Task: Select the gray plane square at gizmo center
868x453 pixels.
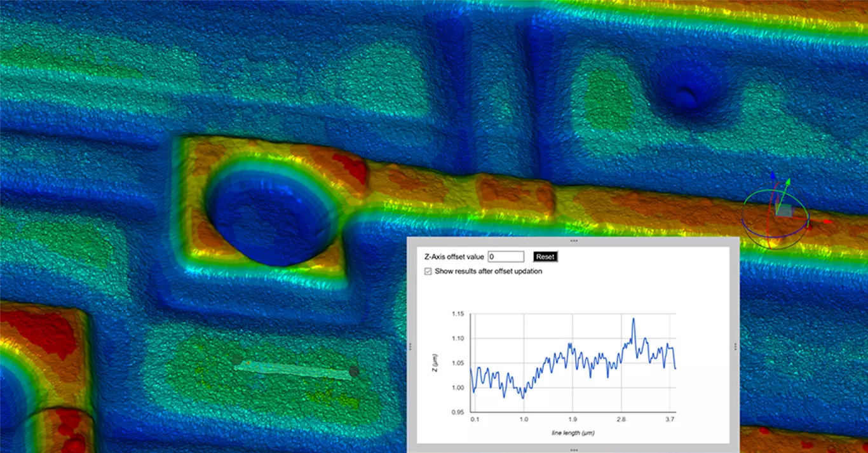Action: pos(785,211)
